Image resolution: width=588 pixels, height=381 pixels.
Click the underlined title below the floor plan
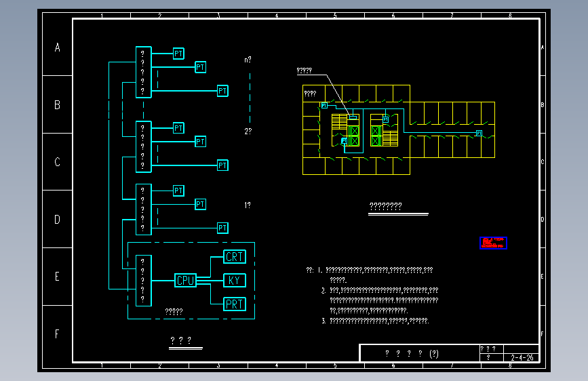[385, 206]
